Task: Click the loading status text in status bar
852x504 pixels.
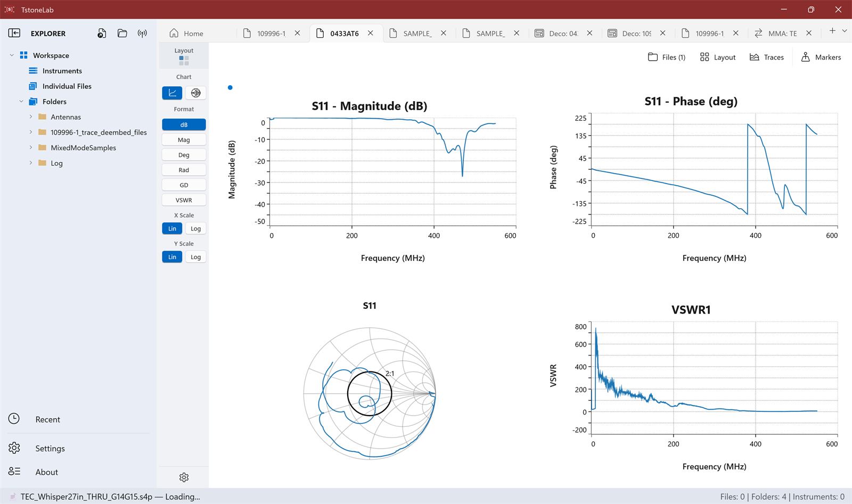Action: pos(110,497)
